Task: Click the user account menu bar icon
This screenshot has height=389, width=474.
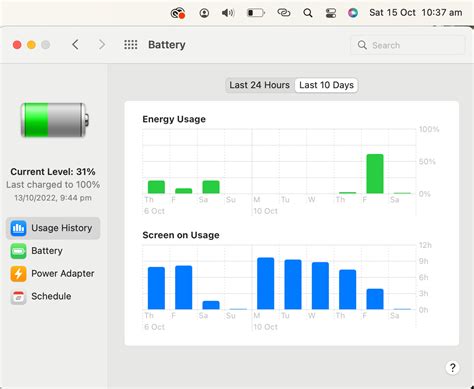Action: coord(204,13)
